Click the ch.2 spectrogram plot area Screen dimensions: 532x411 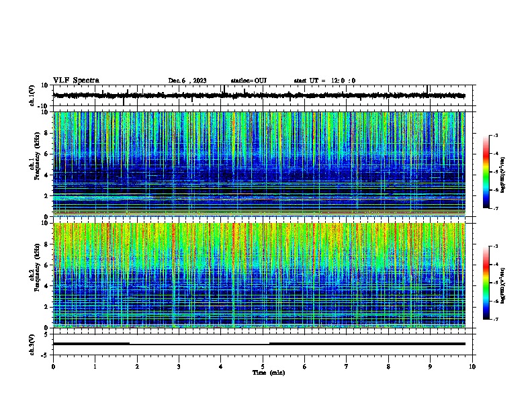click(259, 275)
